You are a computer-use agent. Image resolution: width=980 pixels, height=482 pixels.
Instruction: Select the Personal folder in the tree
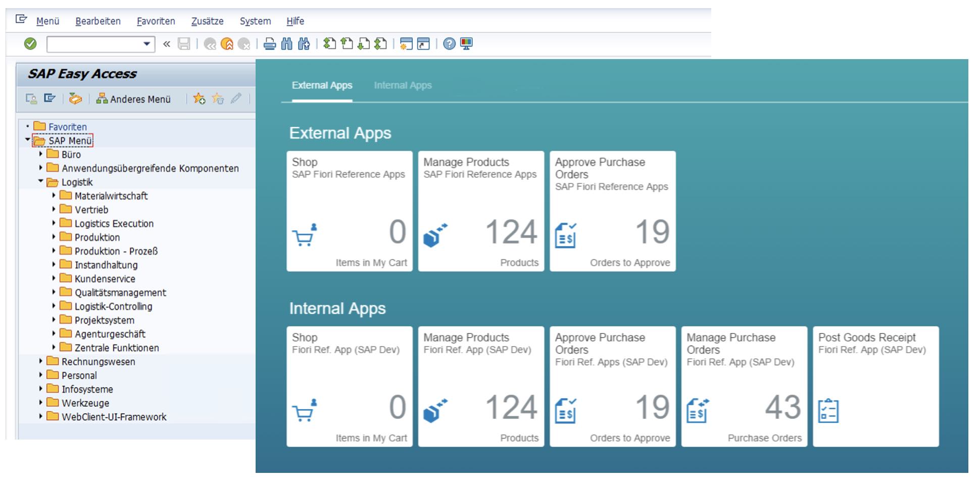pyautogui.click(x=79, y=375)
